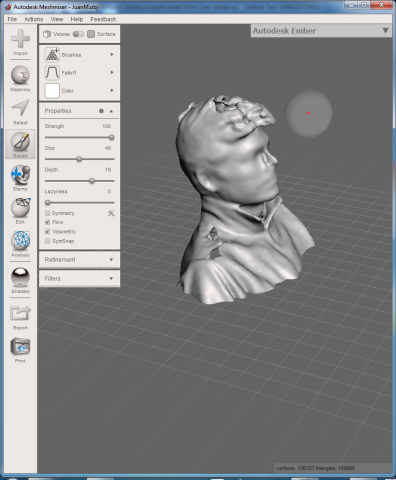Click the Falloff curve icon
396x480 pixels.
pyautogui.click(x=52, y=73)
